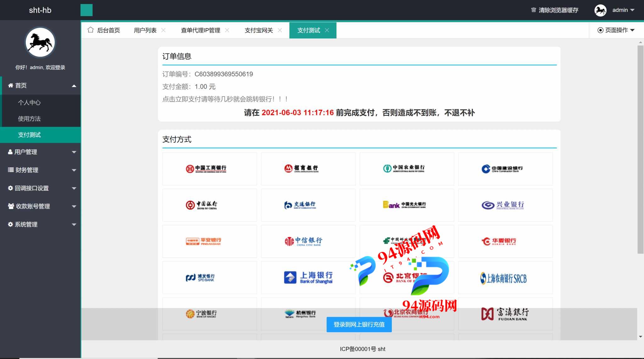Select the 中国光大银行 payment option
The image size is (644, 359).
(x=407, y=205)
